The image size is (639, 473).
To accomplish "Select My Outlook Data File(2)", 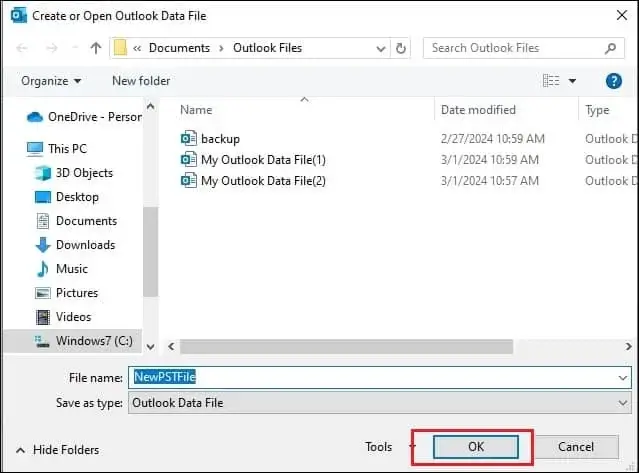I will (x=263, y=181).
